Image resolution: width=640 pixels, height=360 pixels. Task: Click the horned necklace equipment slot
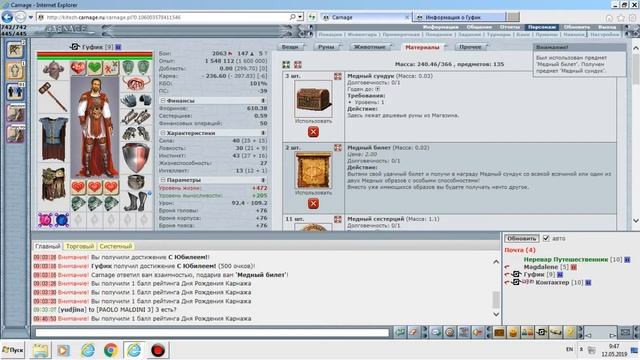pos(136,84)
